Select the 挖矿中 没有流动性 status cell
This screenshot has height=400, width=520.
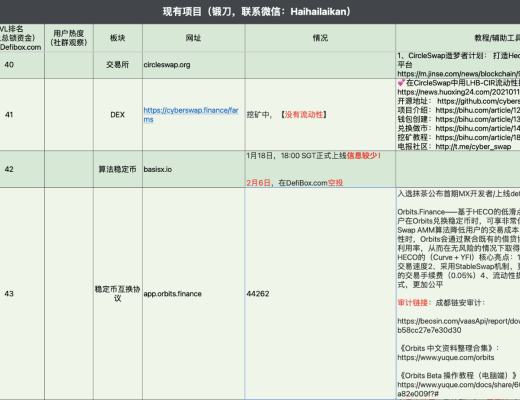pyautogui.click(x=320, y=115)
